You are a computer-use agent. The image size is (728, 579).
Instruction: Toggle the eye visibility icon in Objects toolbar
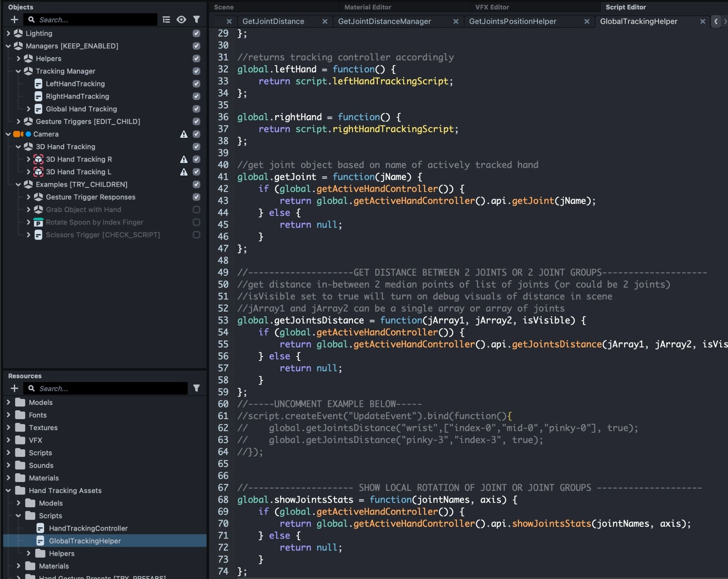(x=181, y=20)
